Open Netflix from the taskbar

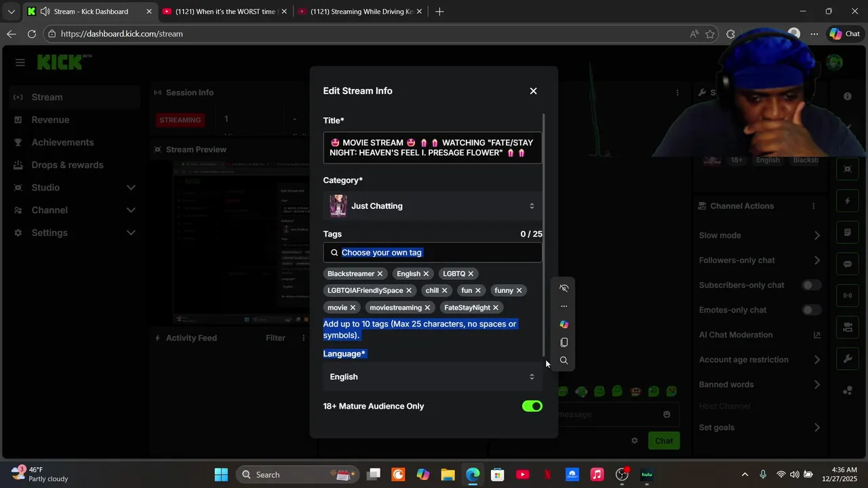click(548, 474)
